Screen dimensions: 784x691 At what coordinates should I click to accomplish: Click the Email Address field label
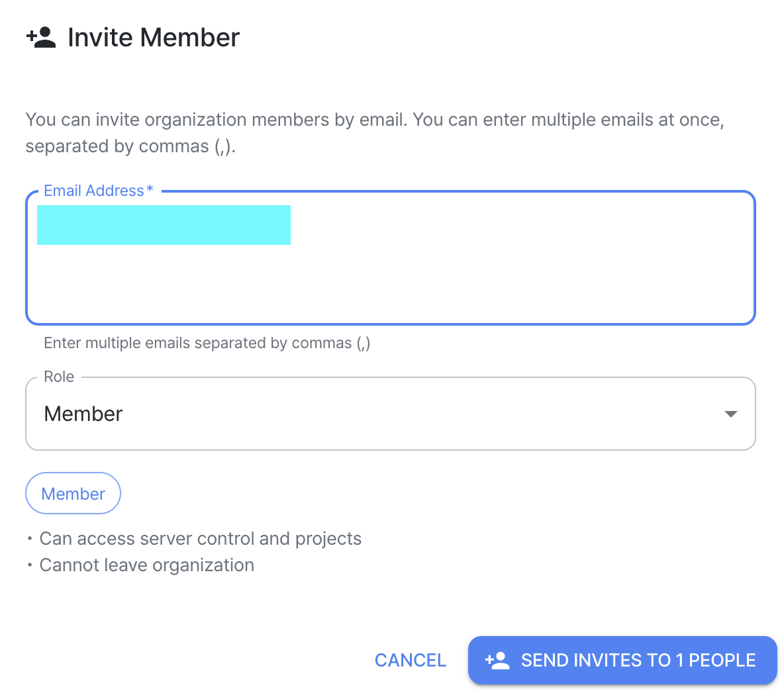93,191
